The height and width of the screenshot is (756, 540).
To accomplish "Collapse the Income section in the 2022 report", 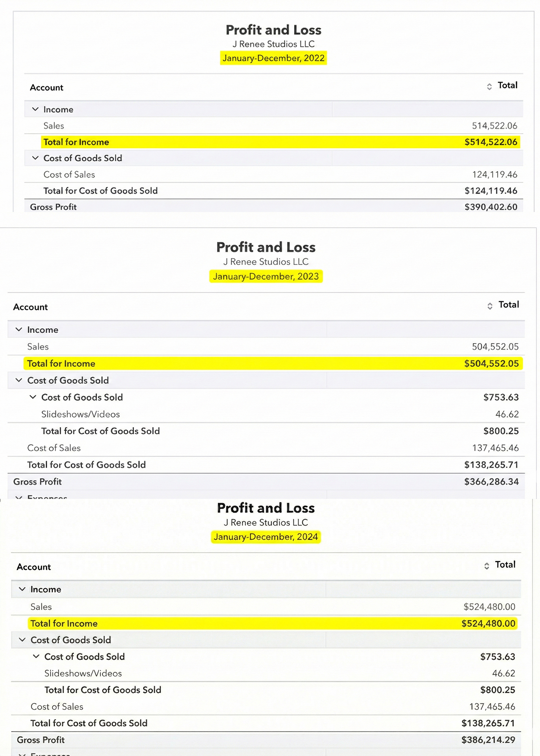I will click(x=35, y=109).
